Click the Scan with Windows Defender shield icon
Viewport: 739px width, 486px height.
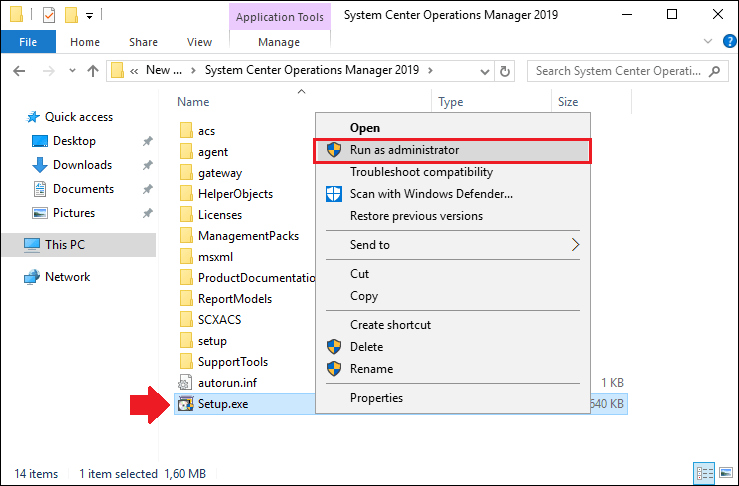pos(334,194)
